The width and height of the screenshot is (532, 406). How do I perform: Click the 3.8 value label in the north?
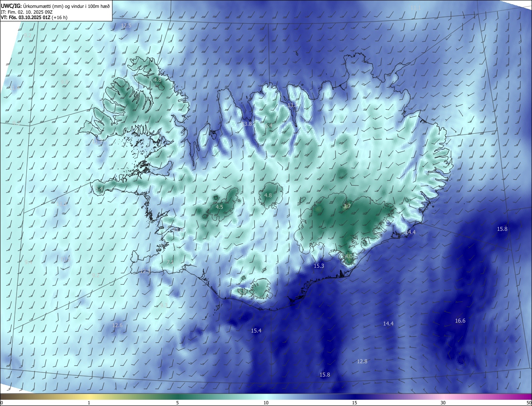coord(248,124)
